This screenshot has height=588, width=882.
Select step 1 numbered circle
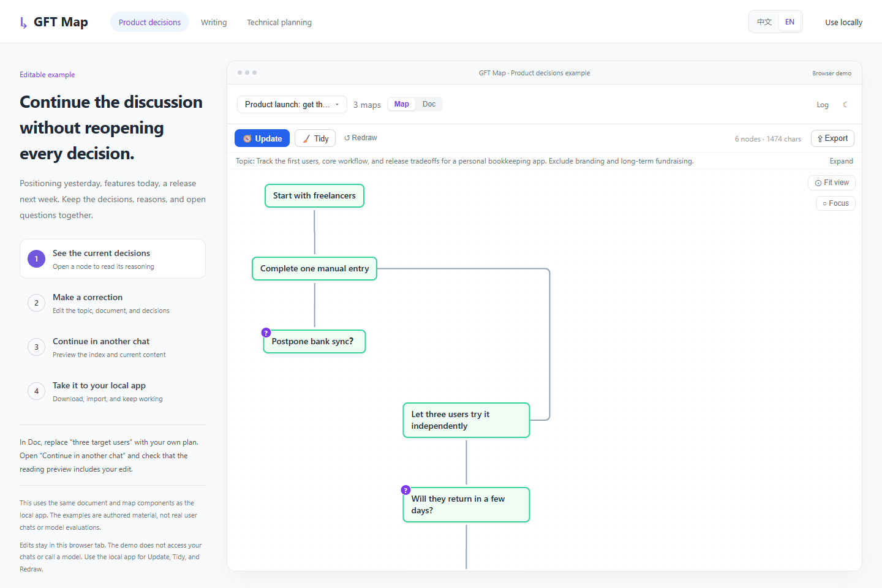tap(37, 259)
